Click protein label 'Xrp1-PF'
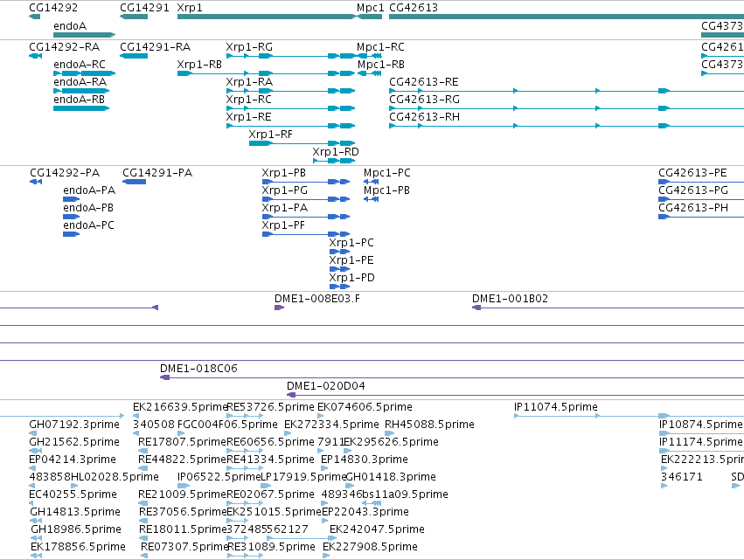744x560 pixels. point(283,225)
